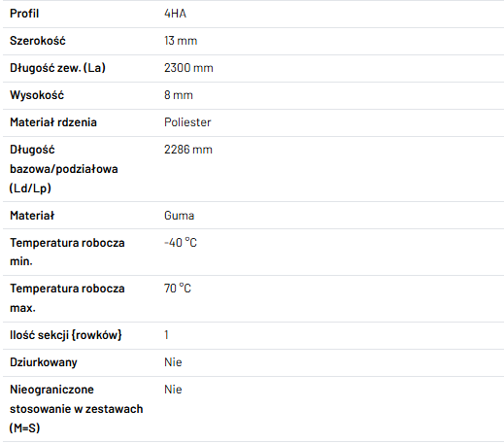The width and height of the screenshot is (504, 443).
Task: Click the Materiał rdzenia label
Action: 53,122
